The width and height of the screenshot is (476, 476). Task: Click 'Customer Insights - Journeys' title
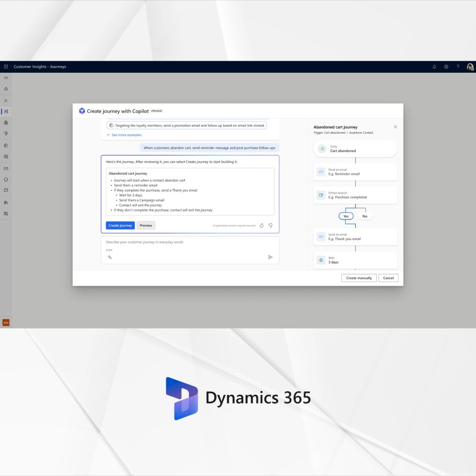point(40,67)
